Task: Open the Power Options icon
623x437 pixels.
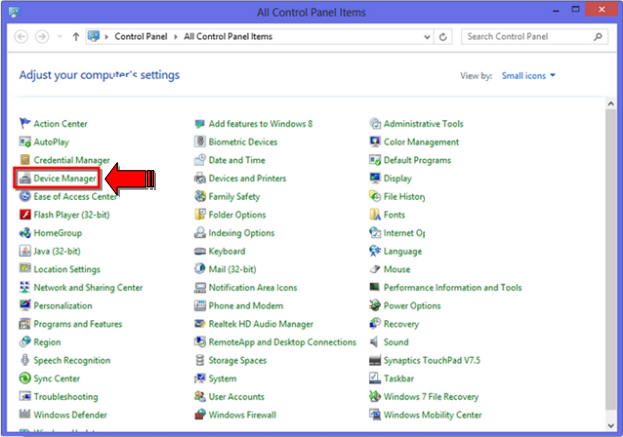Action: click(x=375, y=306)
